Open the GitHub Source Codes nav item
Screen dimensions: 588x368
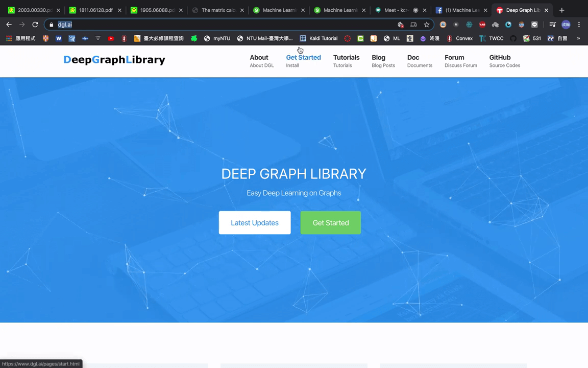[505, 61]
